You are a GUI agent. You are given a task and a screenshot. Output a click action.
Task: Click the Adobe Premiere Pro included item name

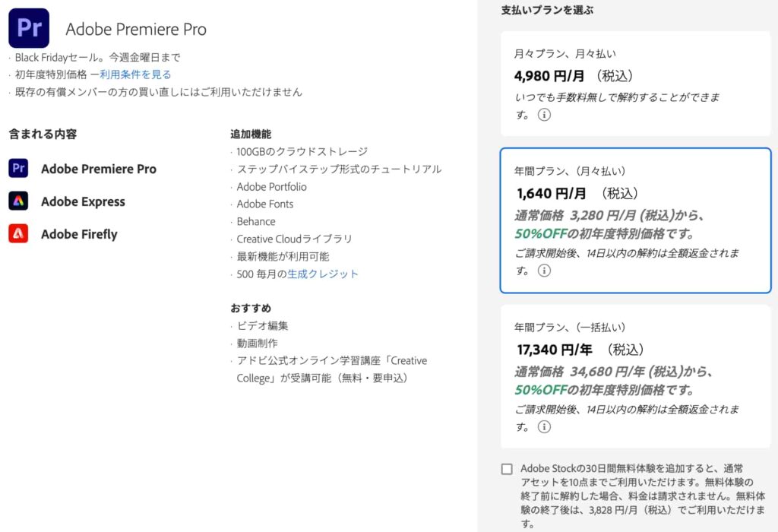click(x=99, y=169)
